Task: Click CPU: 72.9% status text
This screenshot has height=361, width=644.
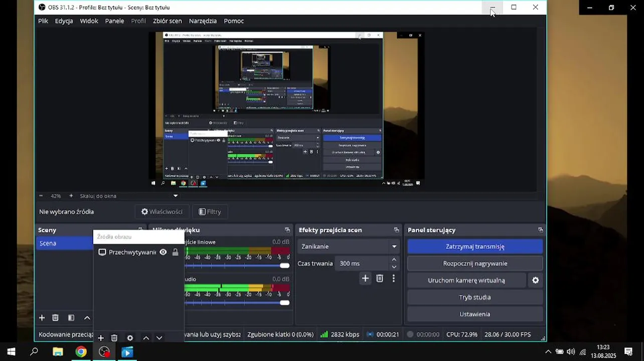Action: coord(462,334)
